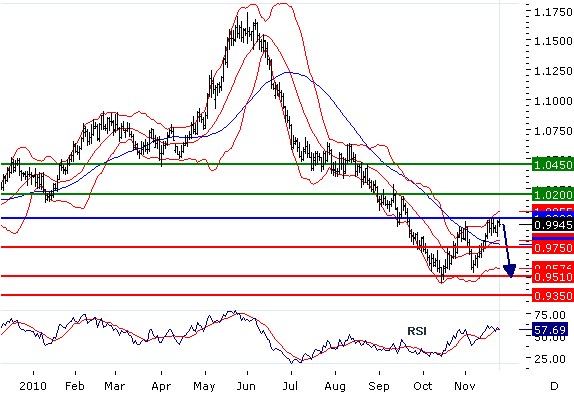Screen dimensions: 574x394
Task: Click the Mar month label
Action: pyautogui.click(x=115, y=386)
